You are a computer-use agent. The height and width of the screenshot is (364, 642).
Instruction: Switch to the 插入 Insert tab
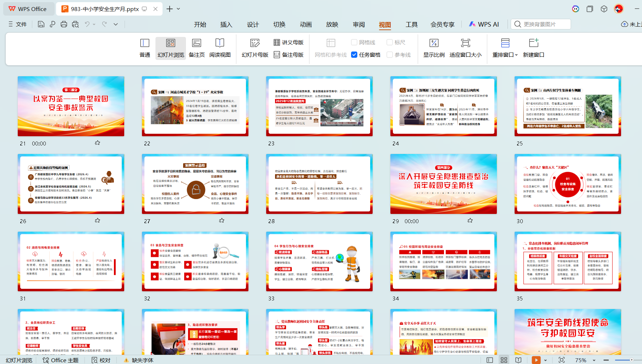[x=226, y=24]
